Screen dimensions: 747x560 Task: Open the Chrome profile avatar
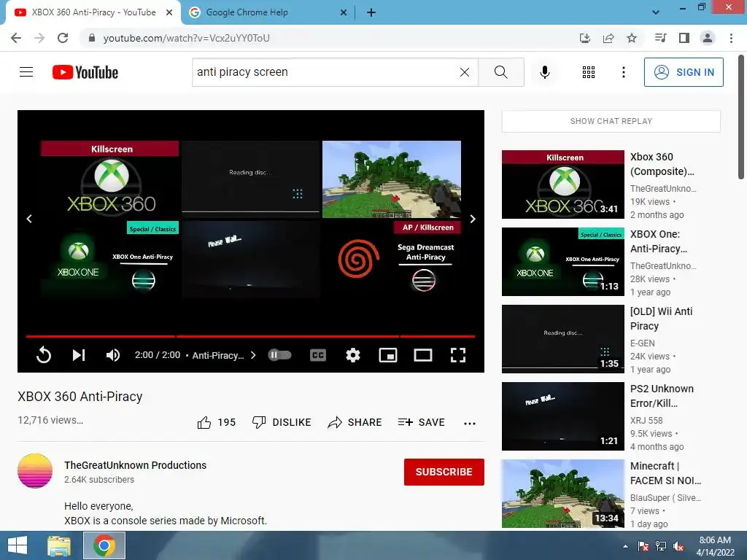(708, 38)
